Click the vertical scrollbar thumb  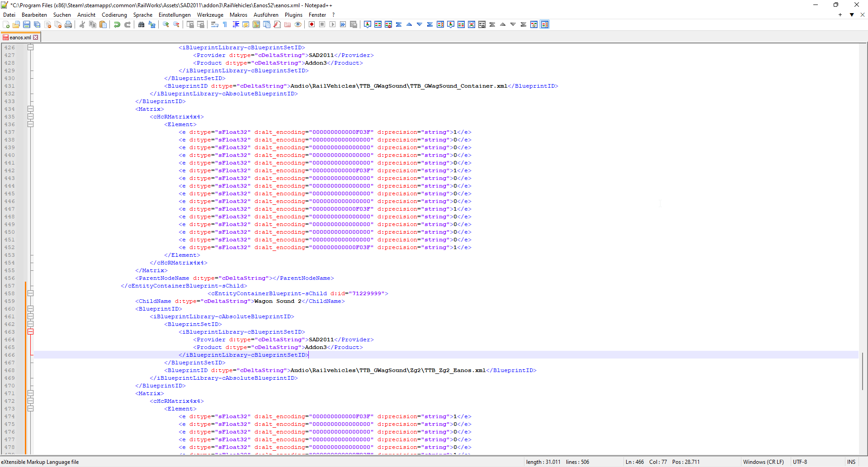tap(863, 371)
